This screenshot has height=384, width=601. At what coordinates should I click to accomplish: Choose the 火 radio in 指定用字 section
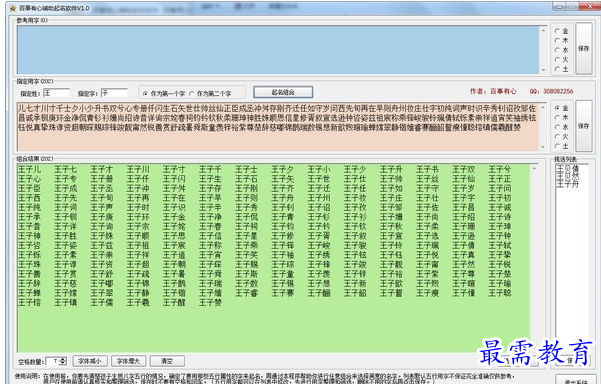click(x=561, y=136)
